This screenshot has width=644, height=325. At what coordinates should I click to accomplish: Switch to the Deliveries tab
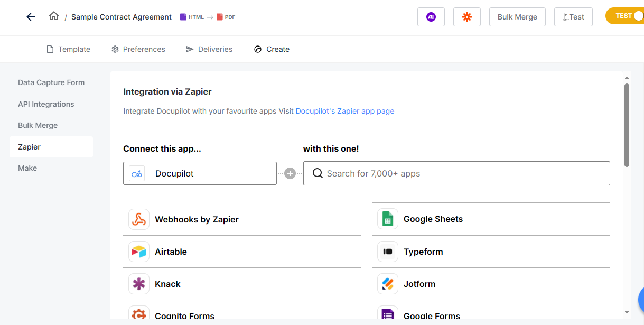pyautogui.click(x=209, y=49)
